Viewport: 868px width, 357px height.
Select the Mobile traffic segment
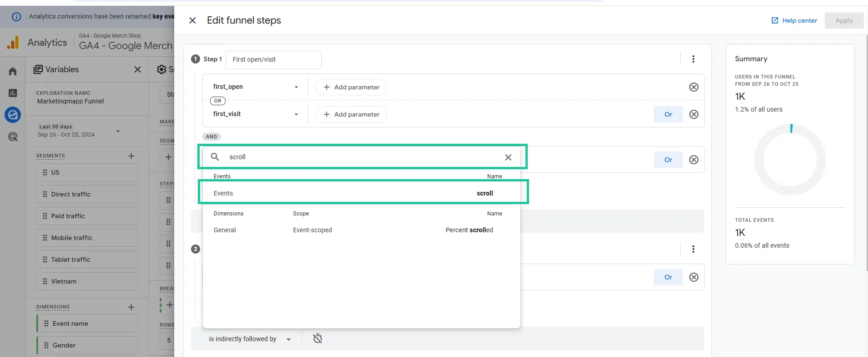click(x=87, y=238)
